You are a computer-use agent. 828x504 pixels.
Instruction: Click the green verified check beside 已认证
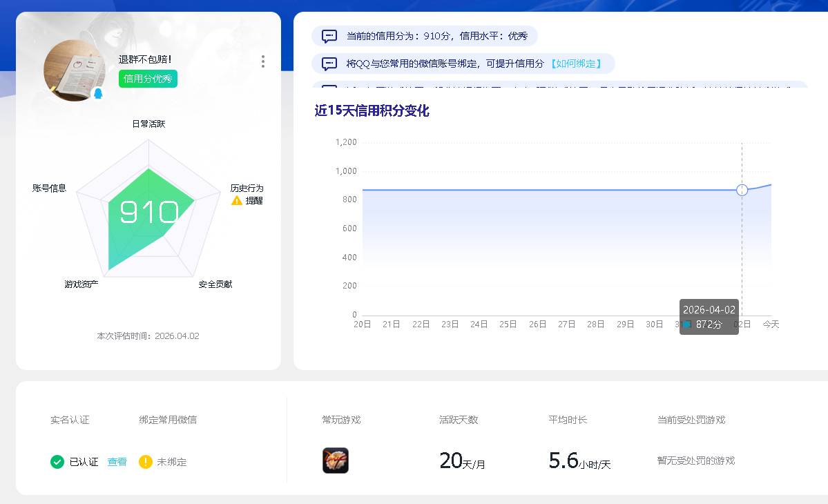(x=58, y=462)
